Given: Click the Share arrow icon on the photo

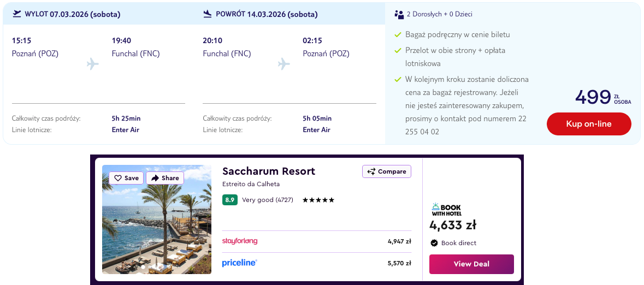Looking at the screenshot, I should click(155, 178).
